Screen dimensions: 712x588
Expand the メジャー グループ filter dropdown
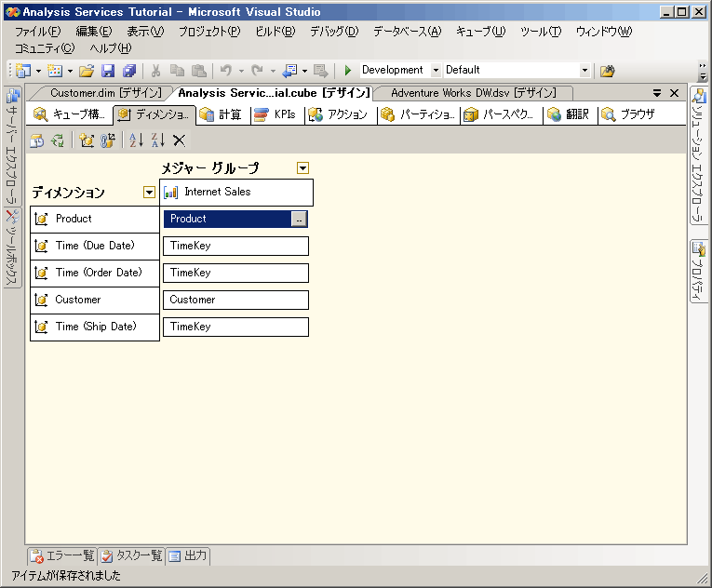point(302,168)
